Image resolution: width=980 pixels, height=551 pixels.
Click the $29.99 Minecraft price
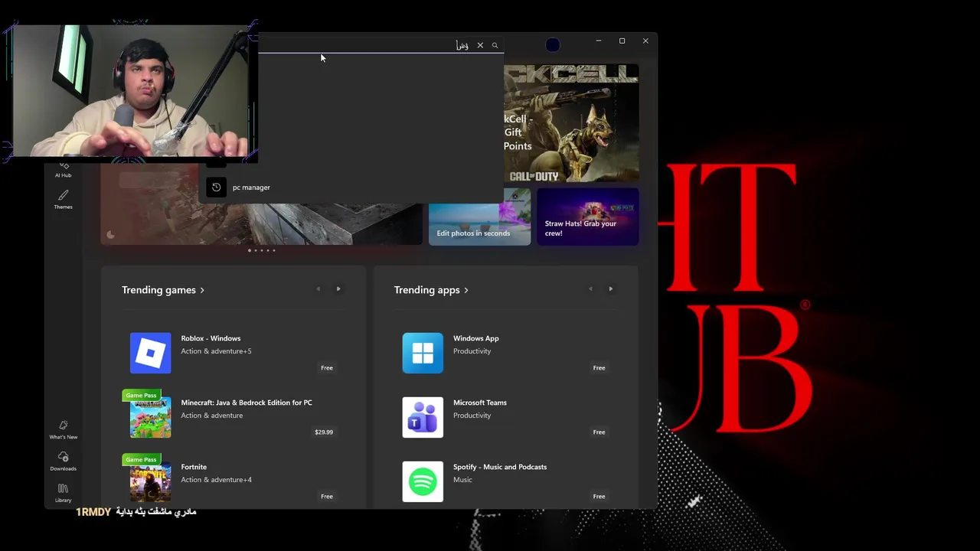[x=324, y=432]
